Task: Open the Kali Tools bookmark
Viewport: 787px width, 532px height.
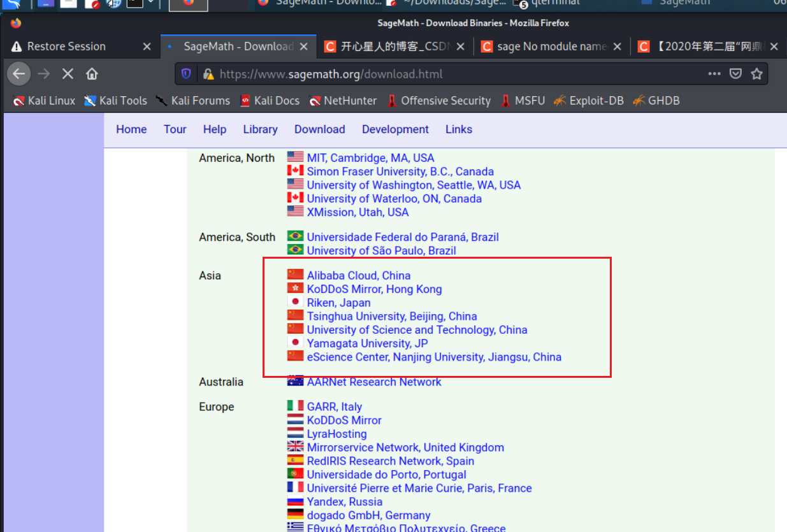Action: [x=115, y=101]
